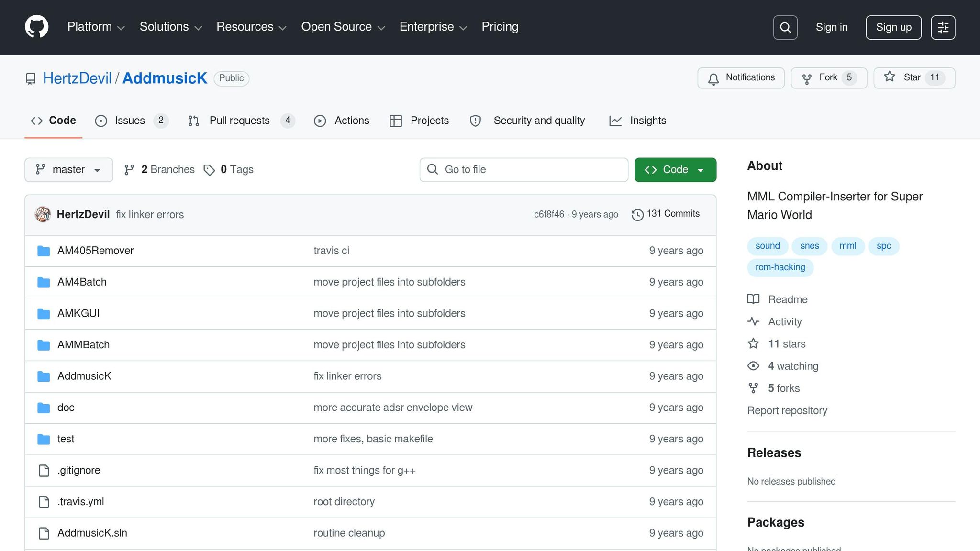Expand the Open Source menu
Viewport: 980px width, 551px height.
click(343, 27)
